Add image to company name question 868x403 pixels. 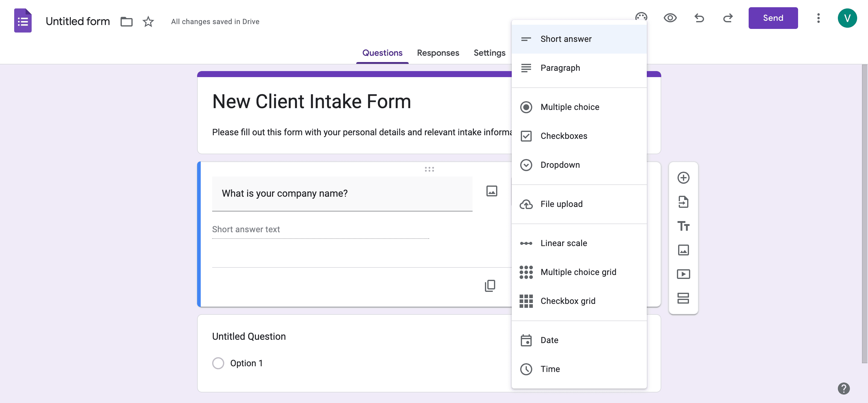point(492,191)
